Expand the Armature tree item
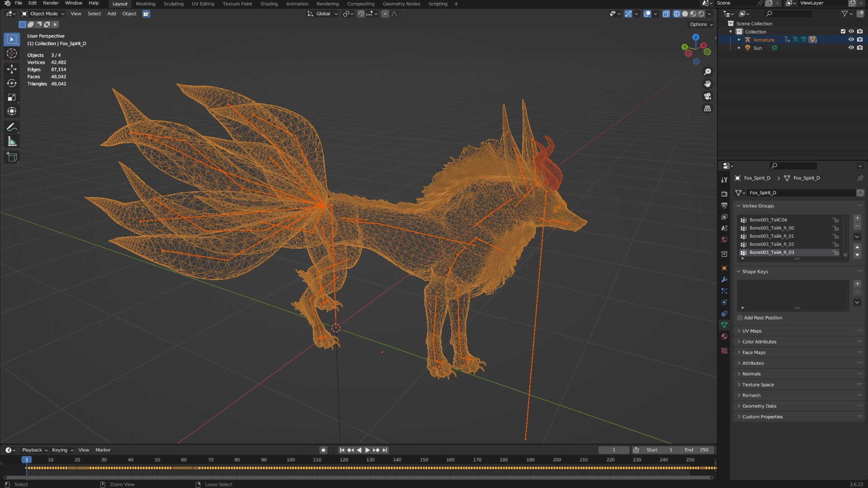The width and height of the screenshot is (868, 488). point(739,40)
